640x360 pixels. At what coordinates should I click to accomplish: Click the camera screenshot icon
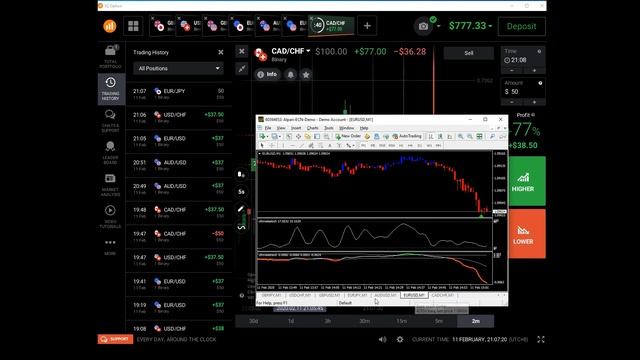(423, 26)
